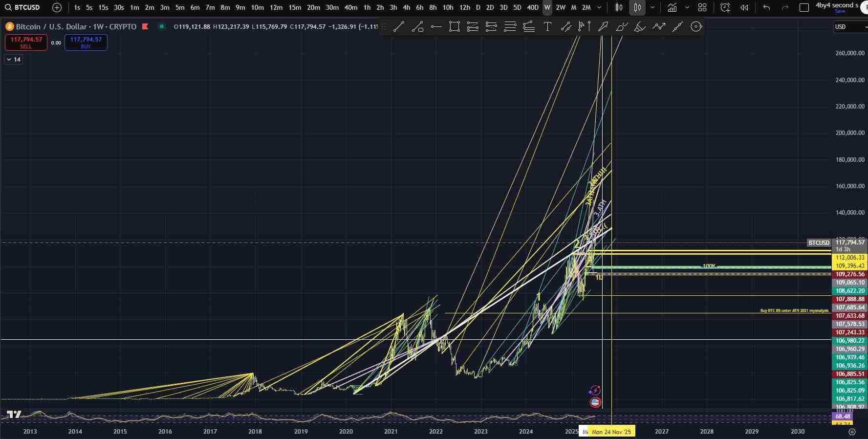
Task: Toggle the green market status dot
Action: click(161, 26)
